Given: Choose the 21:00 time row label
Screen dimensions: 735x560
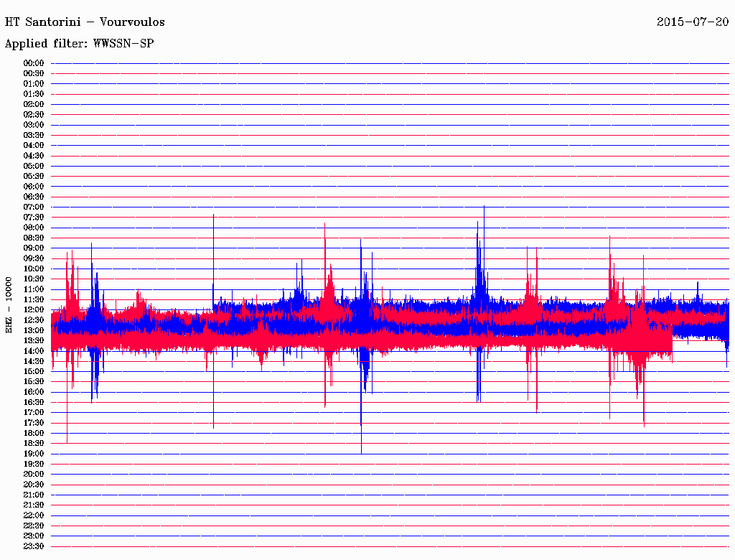Looking at the screenshot, I should 34,495.
